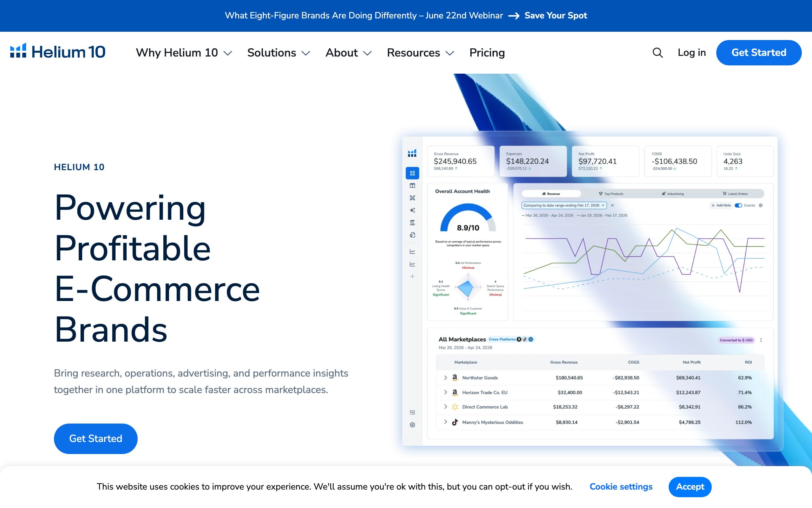Expand the About menu
Viewport: 812px width, 508px height.
point(348,53)
